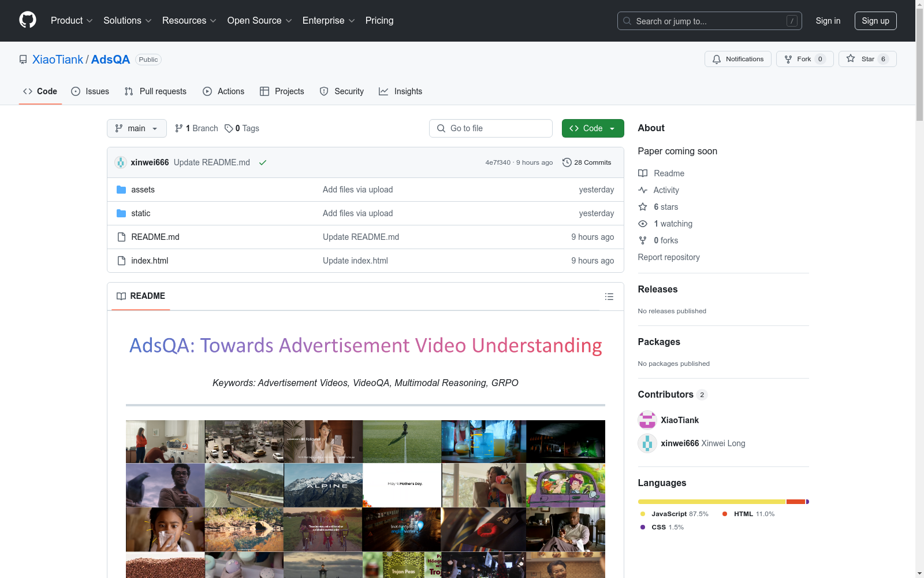The width and height of the screenshot is (924, 578).
Task: Open the 'Update index.html' commit message
Action: (x=355, y=261)
